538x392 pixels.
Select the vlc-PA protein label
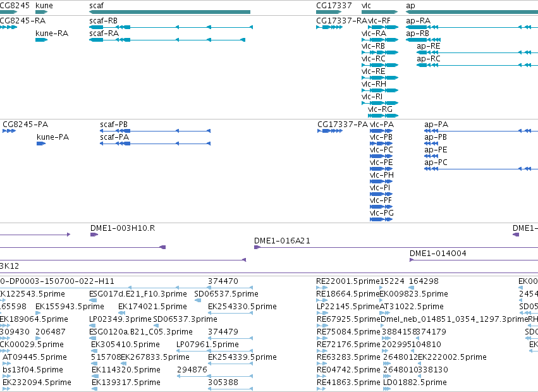[x=382, y=125]
